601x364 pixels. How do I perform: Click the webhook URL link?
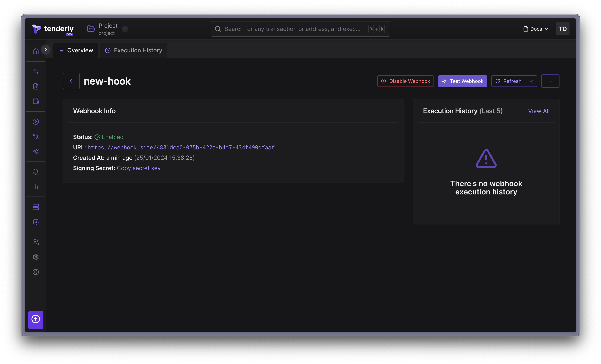pyautogui.click(x=181, y=147)
